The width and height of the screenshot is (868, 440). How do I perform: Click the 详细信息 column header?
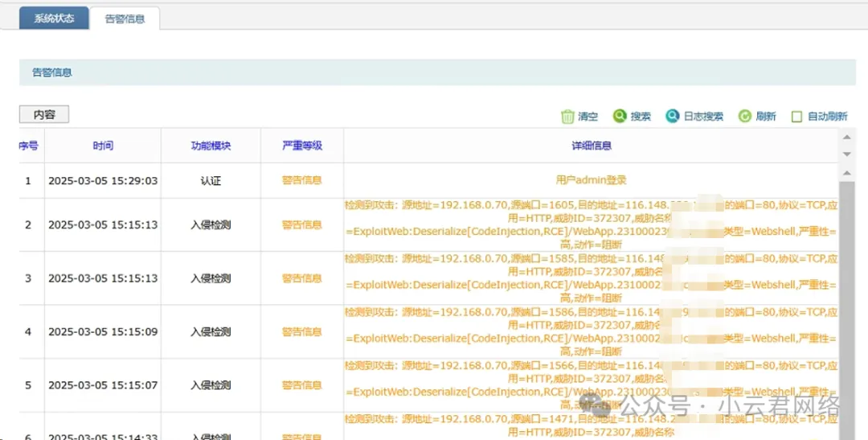pos(591,146)
